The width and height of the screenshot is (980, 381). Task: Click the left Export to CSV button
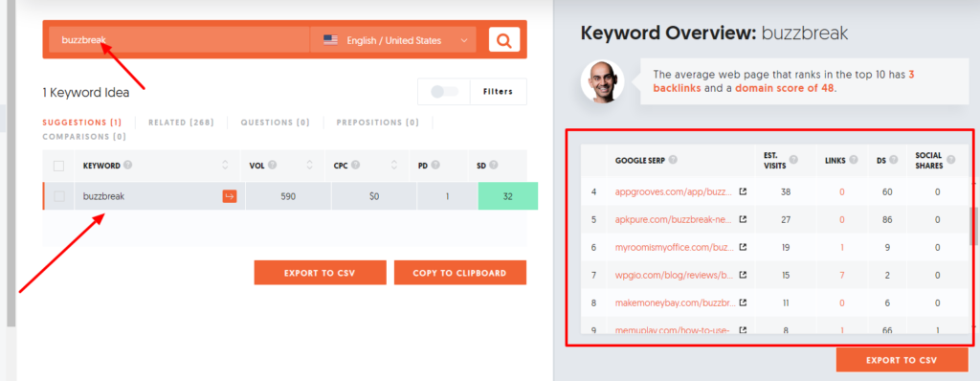point(320,273)
